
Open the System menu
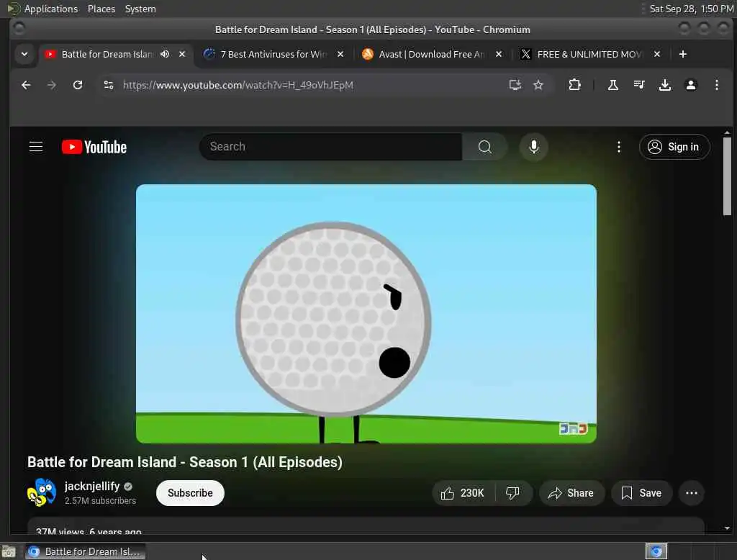(x=140, y=9)
